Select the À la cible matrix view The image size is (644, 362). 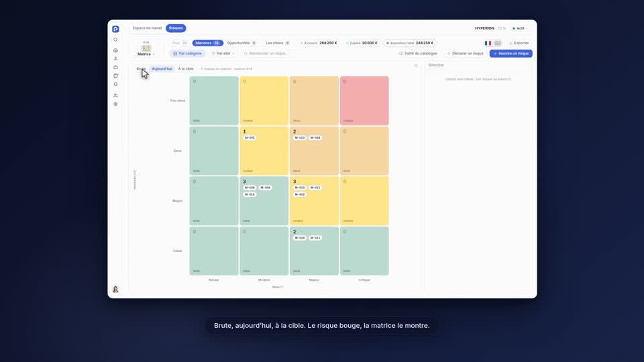pos(186,69)
